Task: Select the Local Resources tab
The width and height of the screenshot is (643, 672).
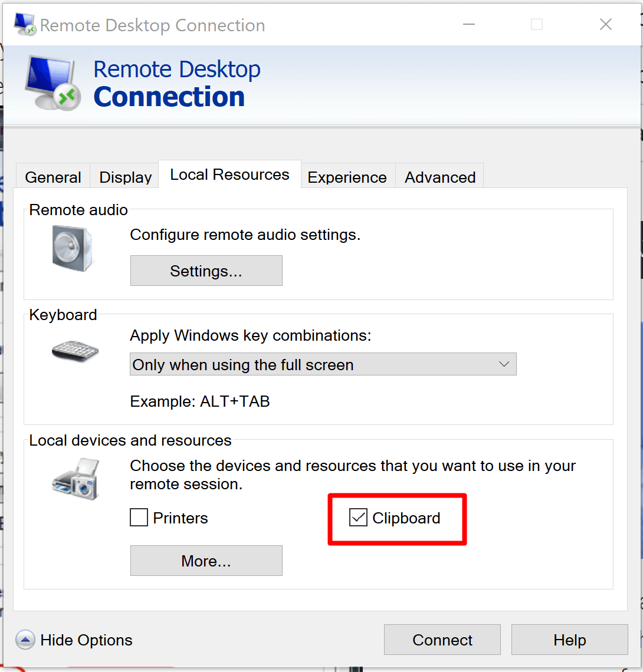Action: tap(229, 175)
